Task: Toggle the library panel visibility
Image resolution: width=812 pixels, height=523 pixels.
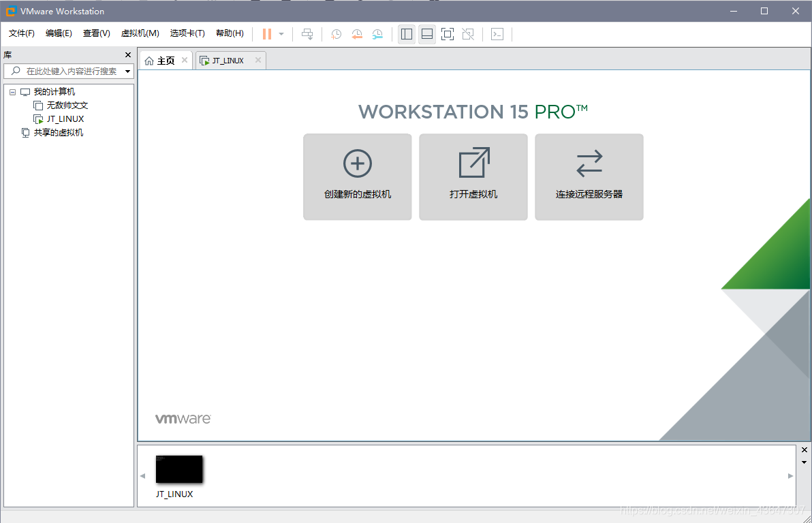Action: click(407, 34)
